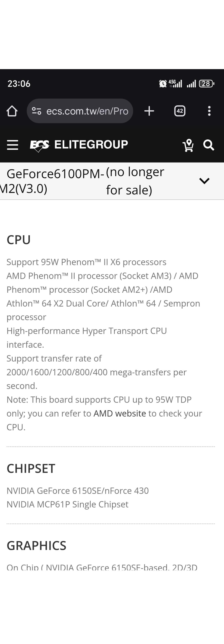
Task: Tap the "(no longer for sale)" label
Action: coord(135,181)
